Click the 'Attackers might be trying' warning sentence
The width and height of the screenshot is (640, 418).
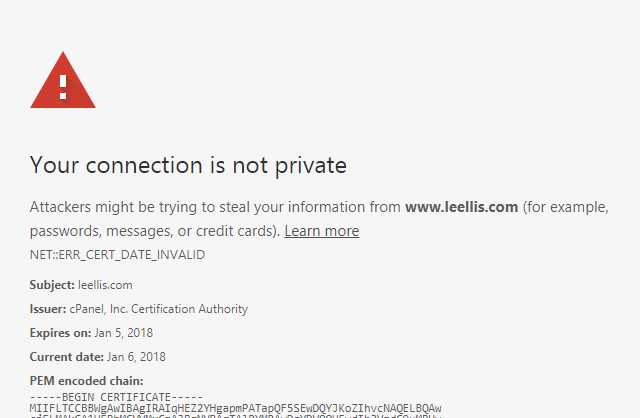point(319,207)
